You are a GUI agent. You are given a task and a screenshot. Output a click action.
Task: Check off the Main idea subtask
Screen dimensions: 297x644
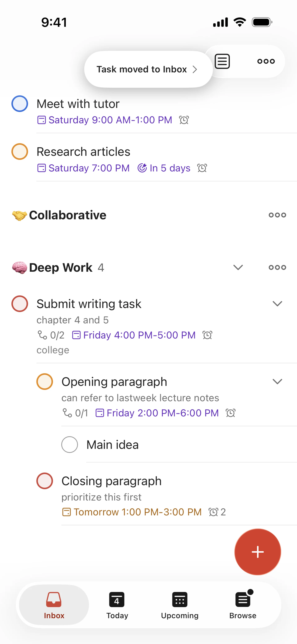point(70,445)
